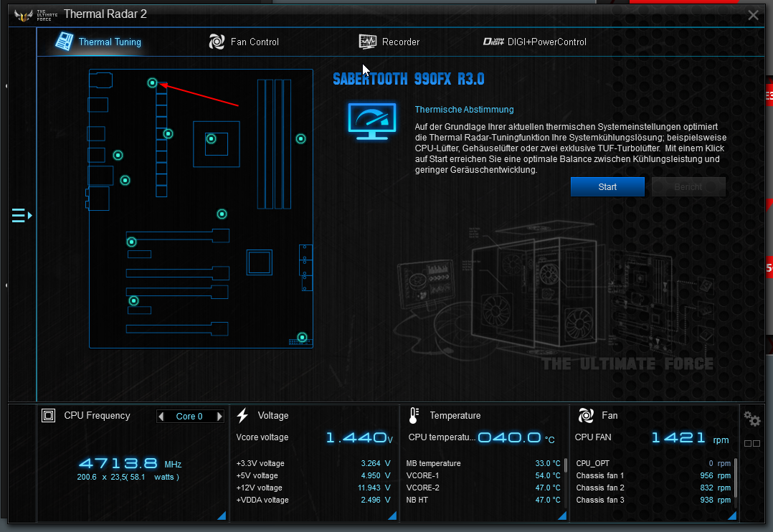The height and width of the screenshot is (532, 773).
Task: Click the CPU Frequency chip icon
Action: (48, 416)
